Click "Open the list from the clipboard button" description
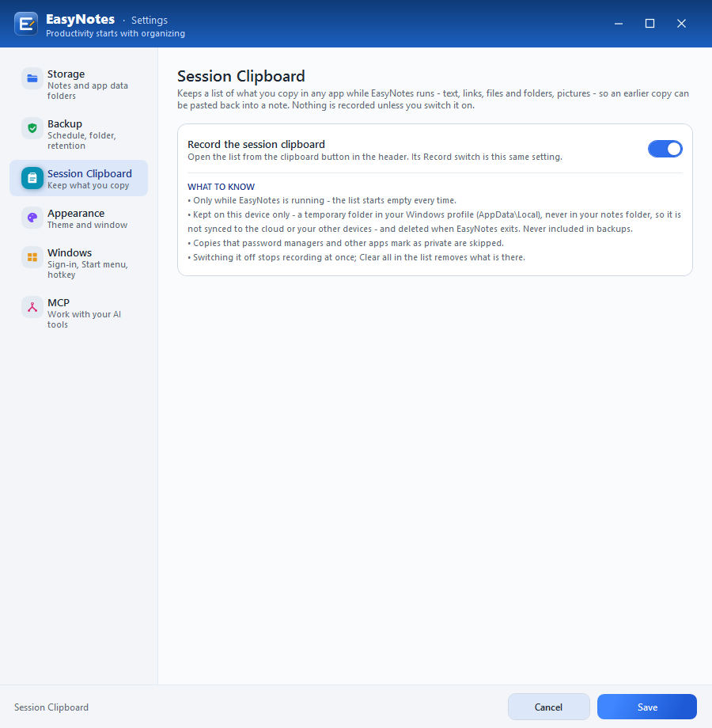712x728 pixels. [x=374, y=157]
